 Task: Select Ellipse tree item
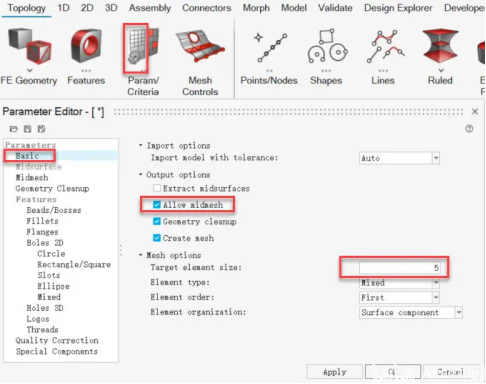pos(54,286)
